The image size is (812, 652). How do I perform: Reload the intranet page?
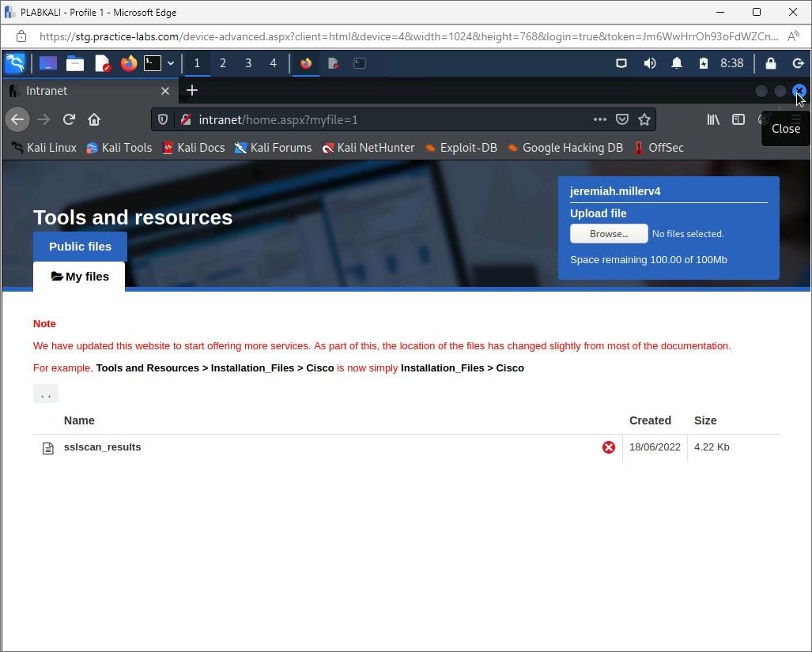69,119
